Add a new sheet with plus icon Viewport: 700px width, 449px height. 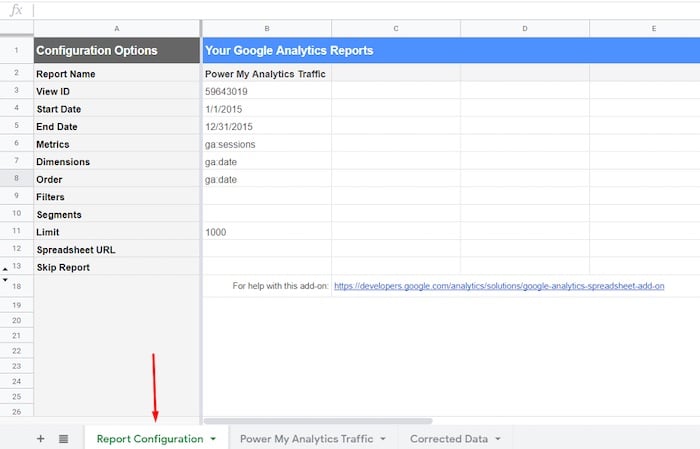click(x=40, y=439)
